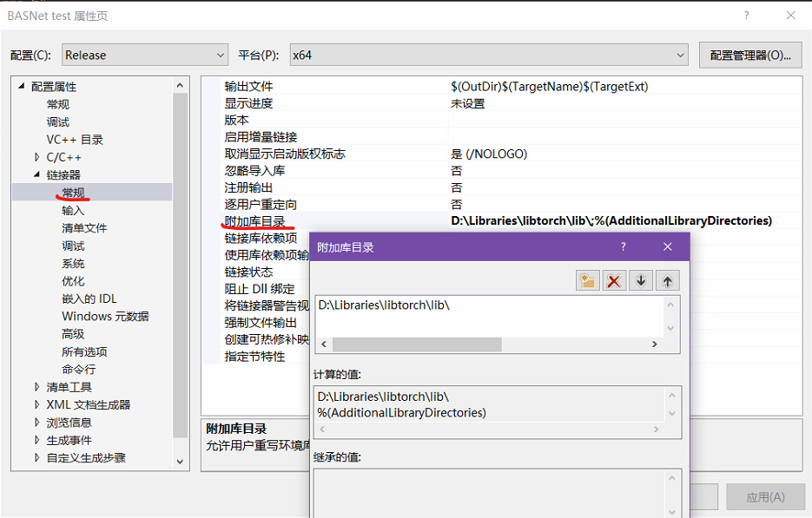
Task: Select 系统 under 链接器
Action: tap(73, 264)
